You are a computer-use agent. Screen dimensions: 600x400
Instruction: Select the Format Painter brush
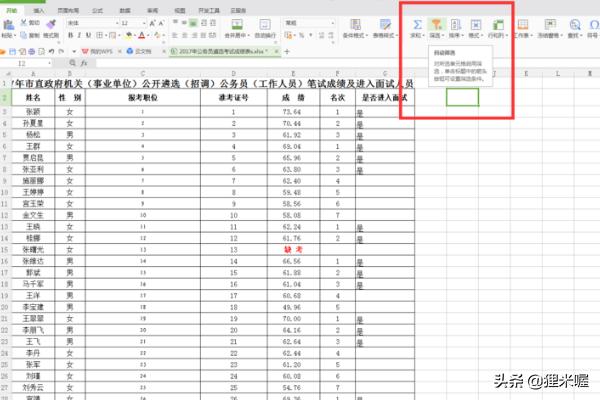[51, 24]
